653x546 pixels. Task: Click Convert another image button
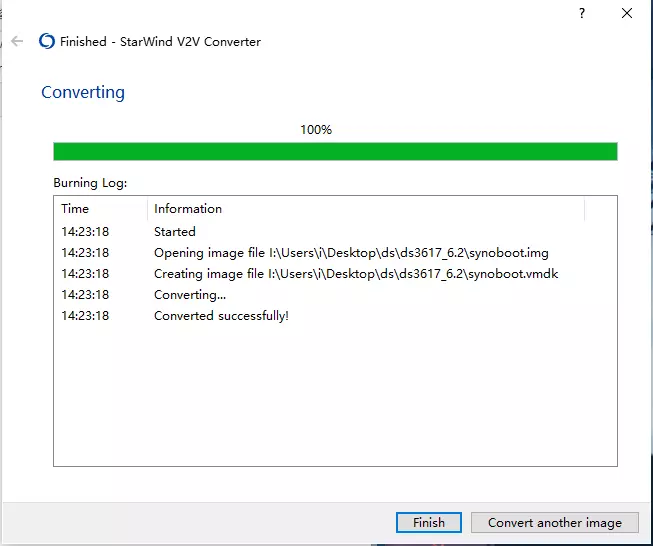click(554, 522)
